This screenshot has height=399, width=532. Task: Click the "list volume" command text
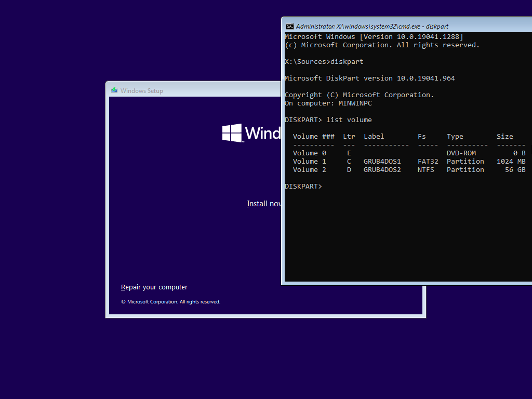click(x=349, y=120)
